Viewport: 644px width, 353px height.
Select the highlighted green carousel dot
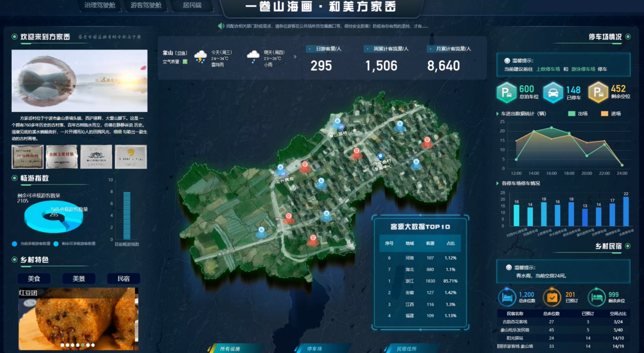pos(82,345)
